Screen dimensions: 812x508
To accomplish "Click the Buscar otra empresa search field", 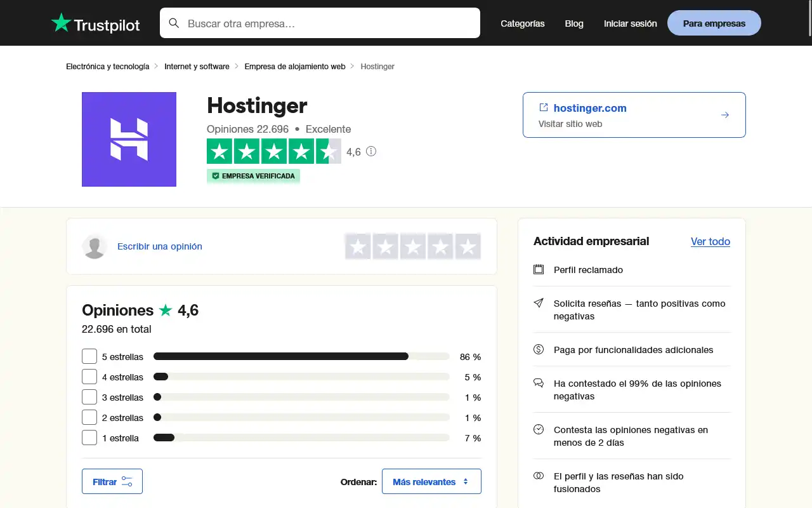I will point(320,23).
